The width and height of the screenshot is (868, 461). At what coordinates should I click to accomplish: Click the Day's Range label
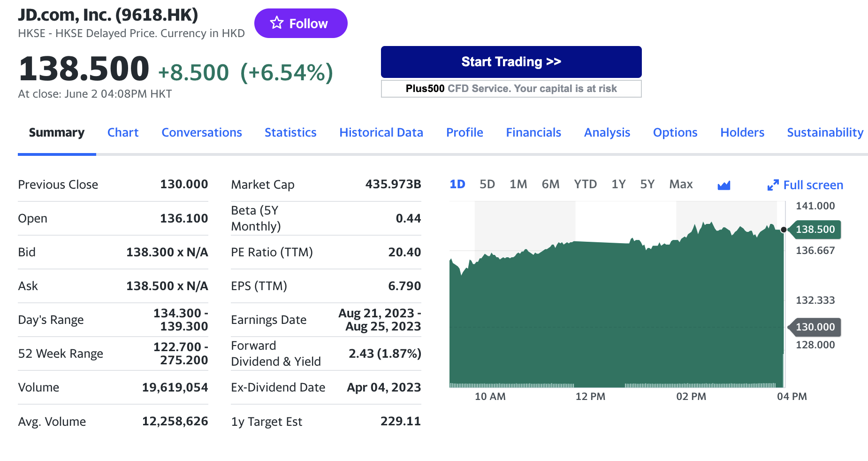(51, 320)
